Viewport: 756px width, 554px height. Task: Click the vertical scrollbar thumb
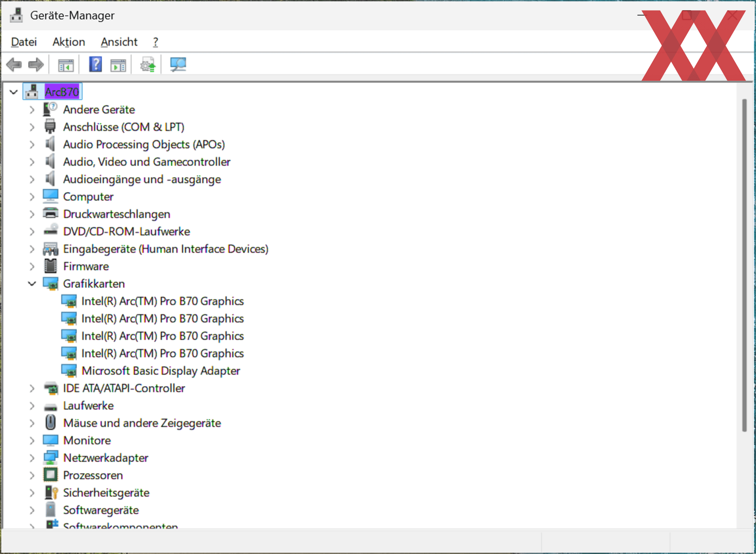744,265
